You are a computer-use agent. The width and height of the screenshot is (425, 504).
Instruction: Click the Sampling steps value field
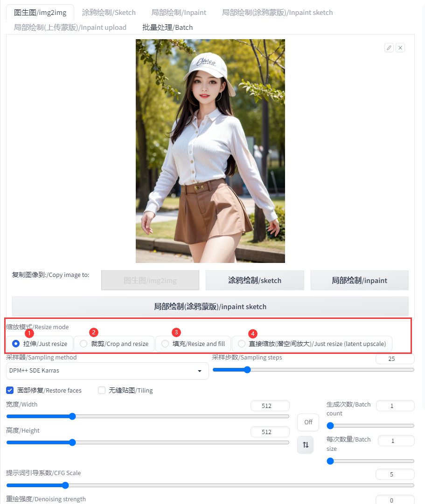point(395,359)
